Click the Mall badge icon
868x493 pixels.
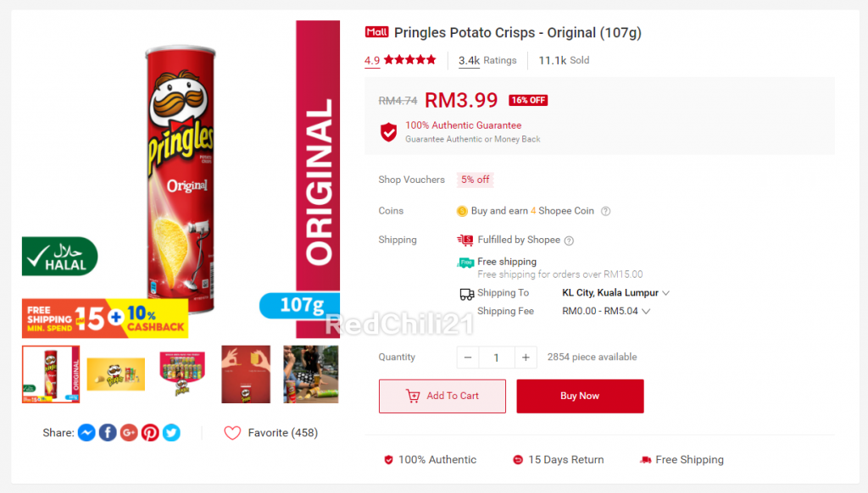coord(376,32)
